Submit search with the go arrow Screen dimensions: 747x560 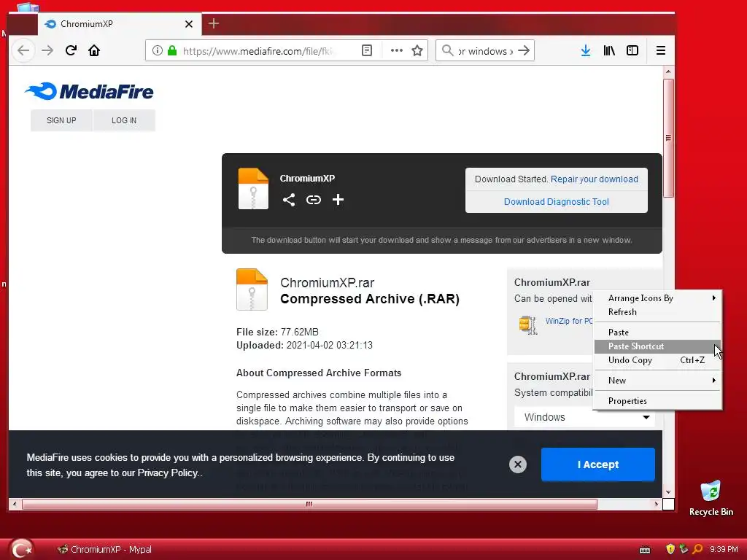[x=524, y=50]
